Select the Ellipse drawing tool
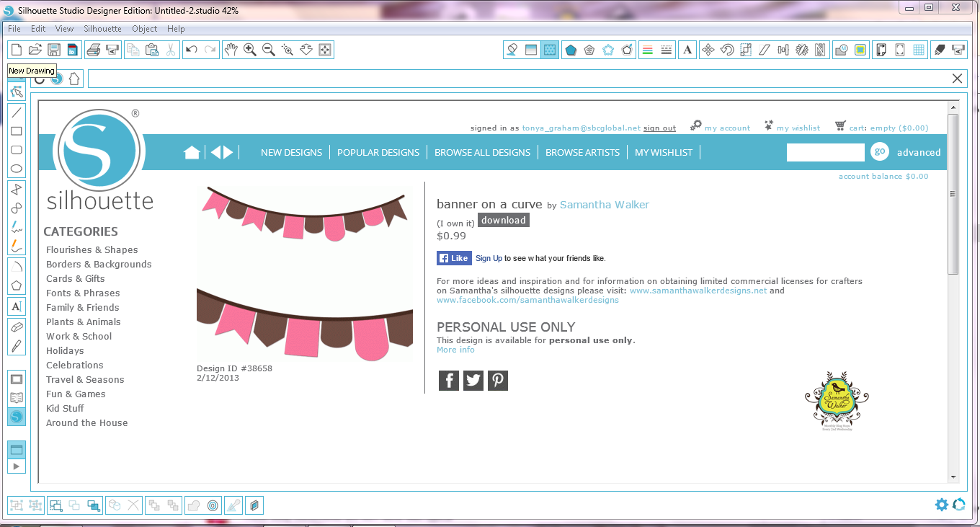The width and height of the screenshot is (980, 527). pyautogui.click(x=17, y=169)
